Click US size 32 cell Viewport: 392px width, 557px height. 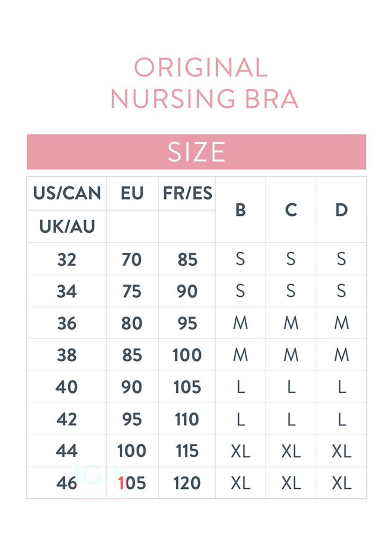(x=66, y=259)
